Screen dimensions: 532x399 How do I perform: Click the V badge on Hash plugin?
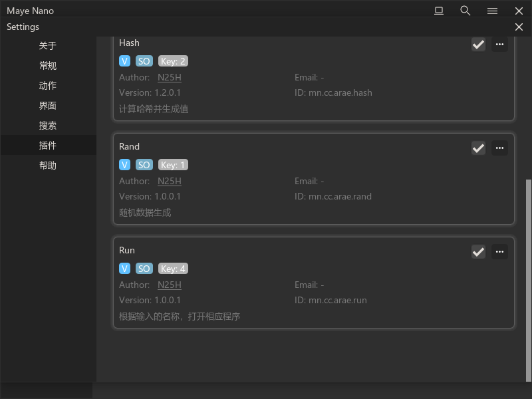pos(124,61)
